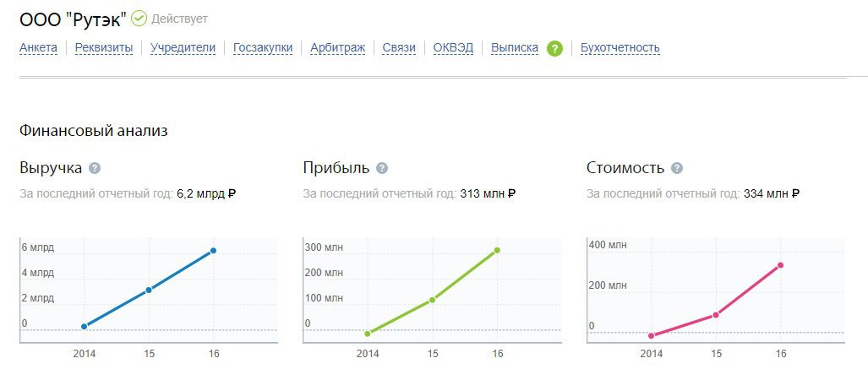Click the company name ООО "Рутэк"

coord(73,19)
